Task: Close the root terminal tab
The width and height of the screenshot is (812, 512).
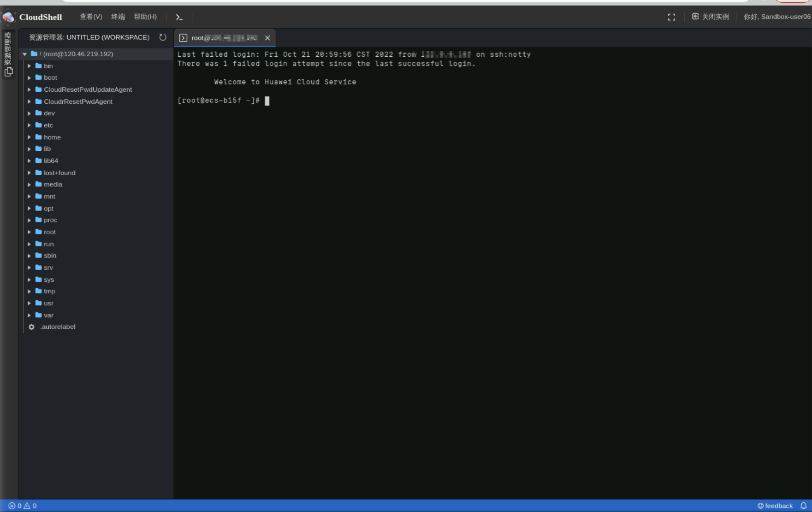Action: (267, 38)
